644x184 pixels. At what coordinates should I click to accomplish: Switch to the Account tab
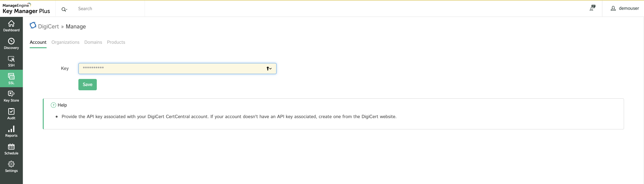(x=38, y=42)
